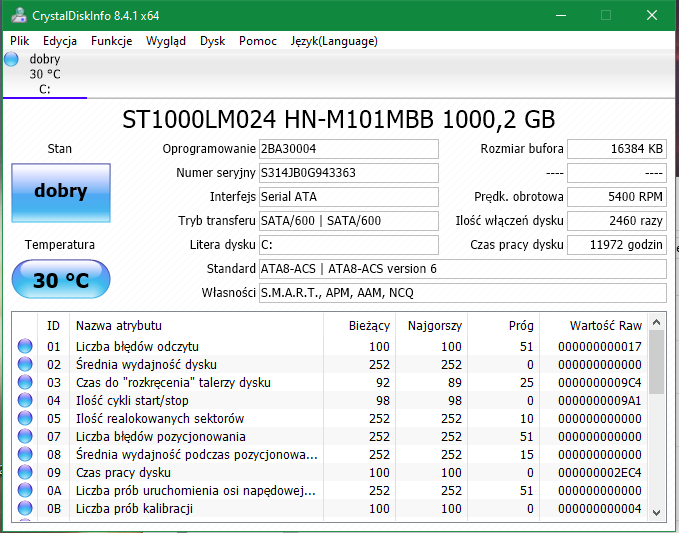Select attribute 09 name 'Czas pracy dysku'

point(123,472)
